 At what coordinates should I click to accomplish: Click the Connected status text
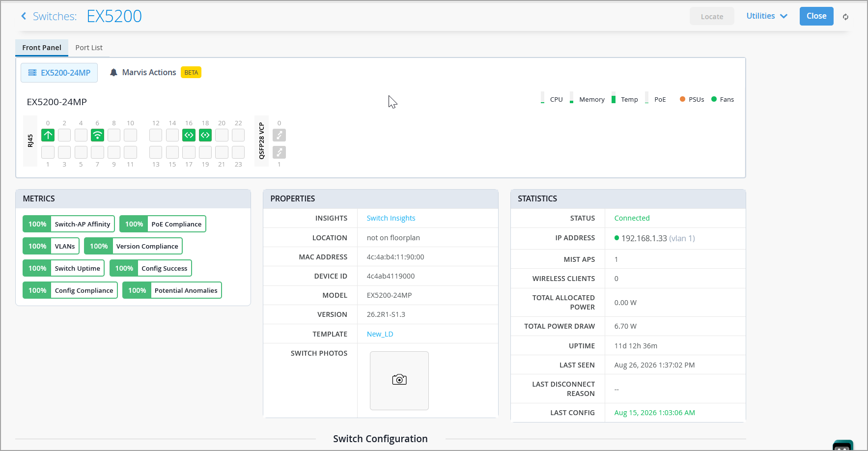tap(632, 218)
